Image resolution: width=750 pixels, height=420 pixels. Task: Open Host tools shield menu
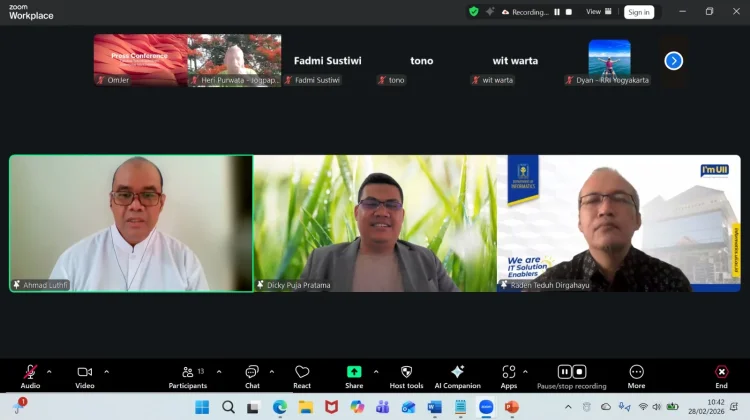pyautogui.click(x=406, y=376)
